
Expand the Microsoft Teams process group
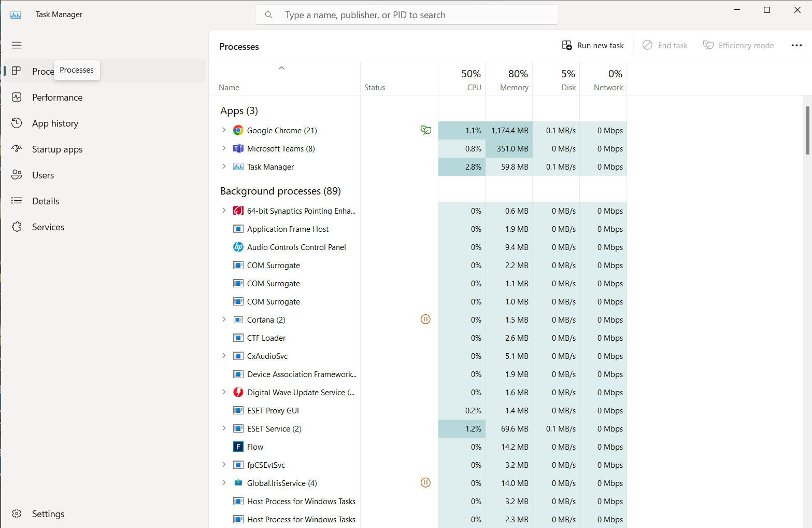point(224,148)
